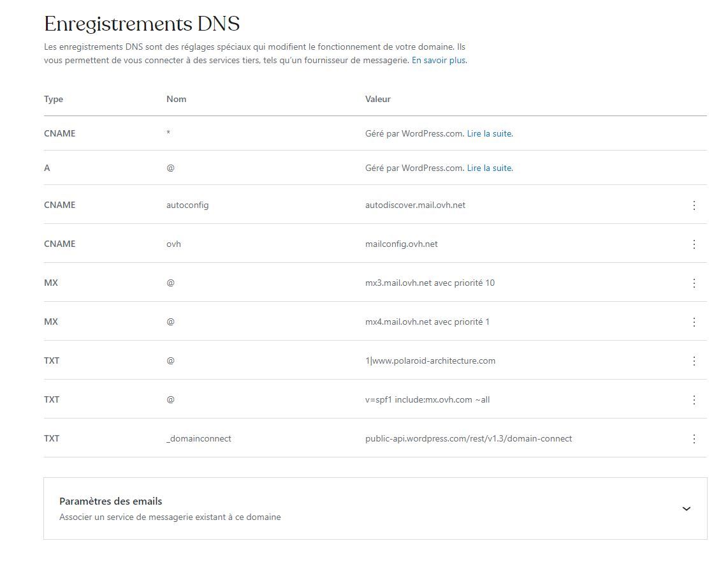The image size is (728, 564).
Task: Click the 'Nom' column header
Action: pyautogui.click(x=176, y=99)
